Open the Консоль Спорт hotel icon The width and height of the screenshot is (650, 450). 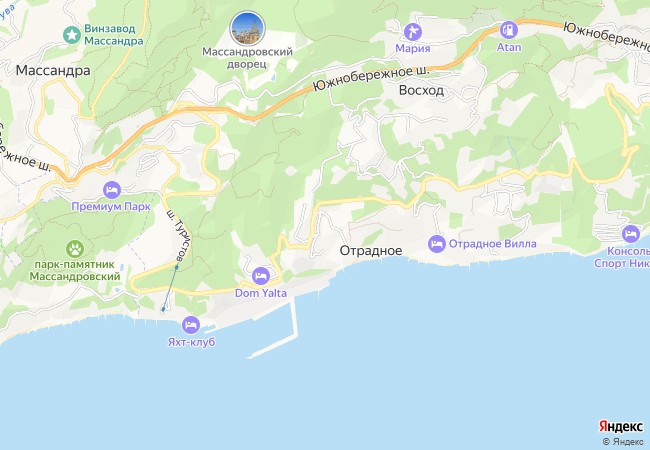pos(631,234)
